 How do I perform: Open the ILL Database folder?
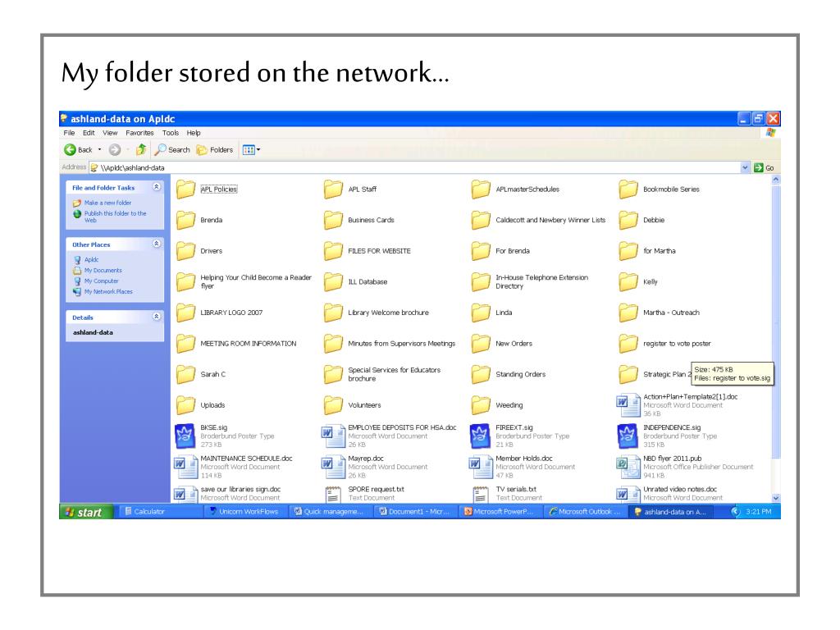pyautogui.click(x=356, y=282)
